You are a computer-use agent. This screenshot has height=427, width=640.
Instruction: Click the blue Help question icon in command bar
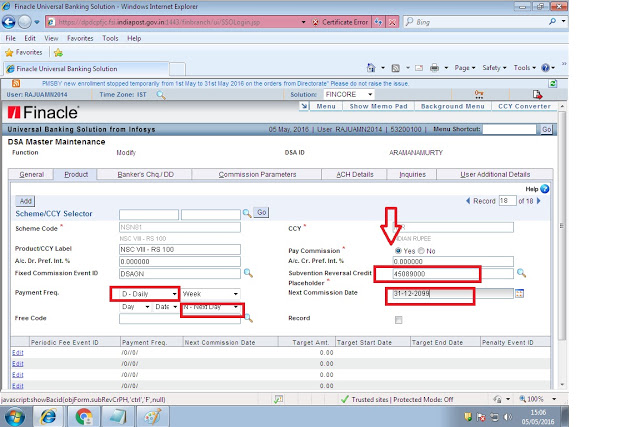pyautogui.click(x=545, y=68)
